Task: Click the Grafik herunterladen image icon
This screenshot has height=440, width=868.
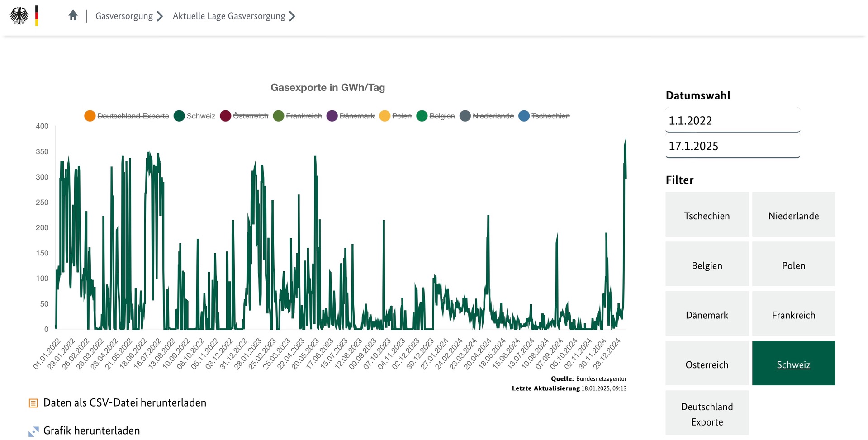Action: (33, 431)
